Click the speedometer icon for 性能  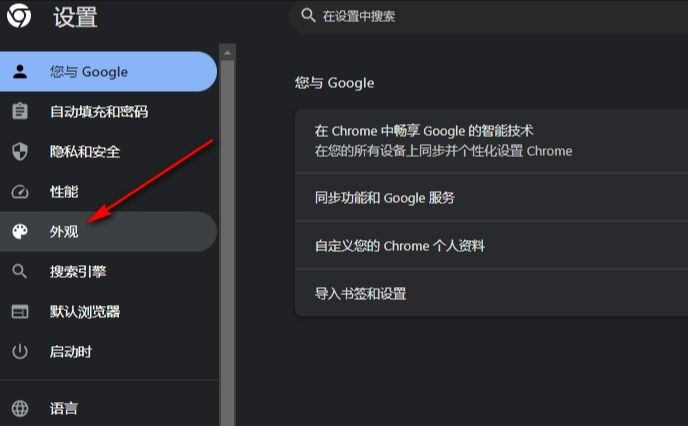coord(20,192)
